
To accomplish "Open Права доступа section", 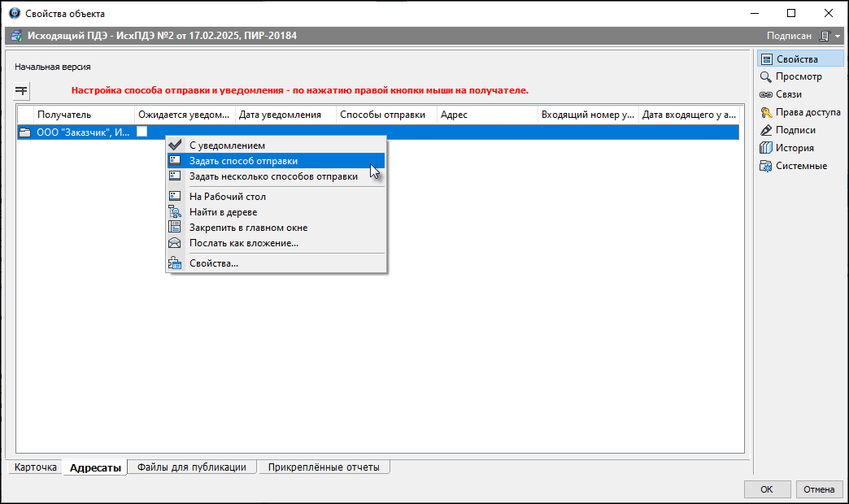I will tap(807, 112).
